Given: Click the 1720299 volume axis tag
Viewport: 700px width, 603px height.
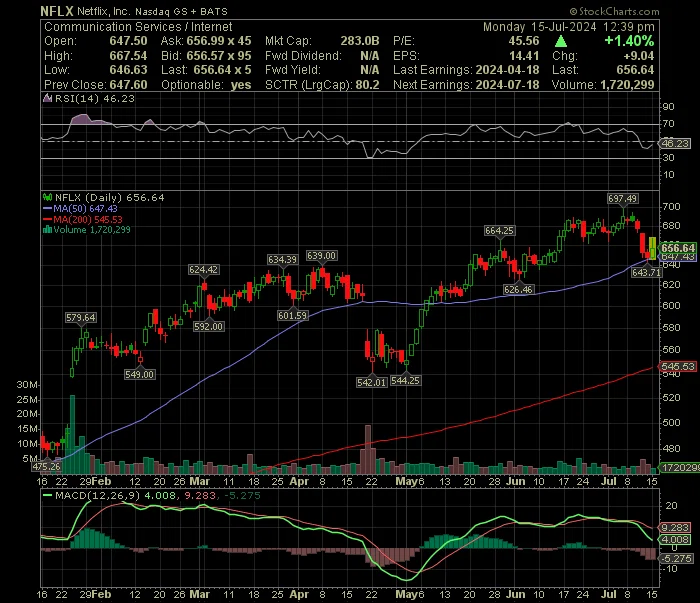Looking at the screenshot, I should point(679,468).
